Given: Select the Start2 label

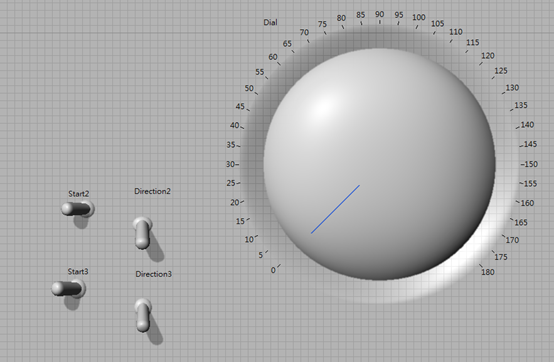Looking at the screenshot, I should point(78,194).
